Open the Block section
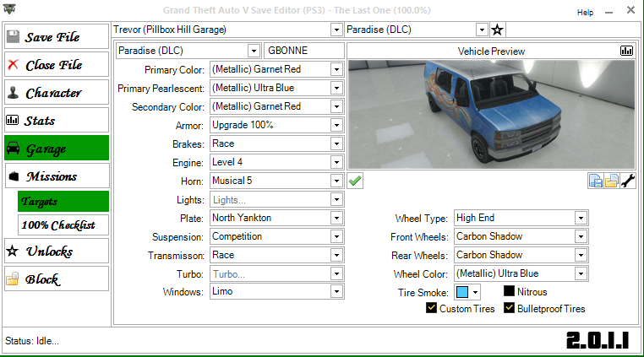The height and width of the screenshot is (357, 644). coord(57,279)
